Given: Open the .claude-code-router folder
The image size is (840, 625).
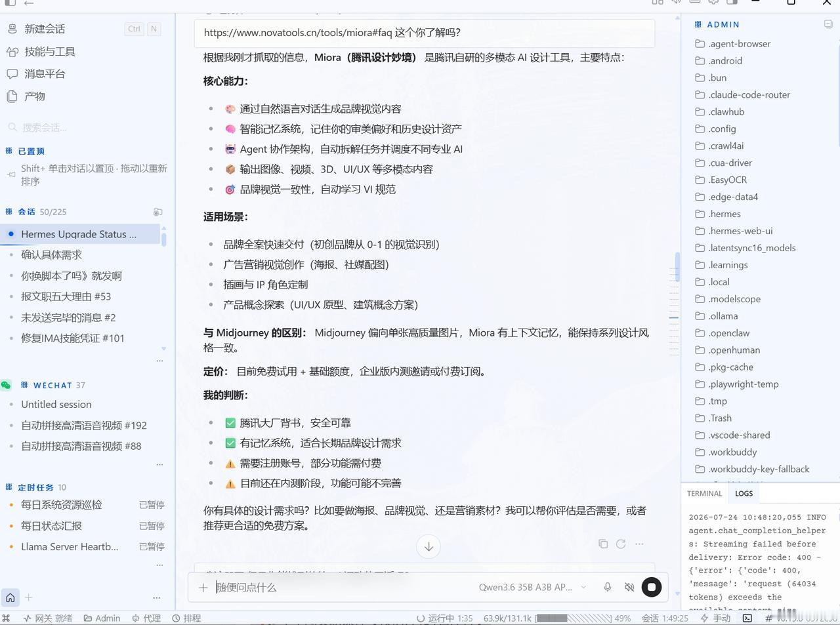Looking at the screenshot, I should coord(749,94).
